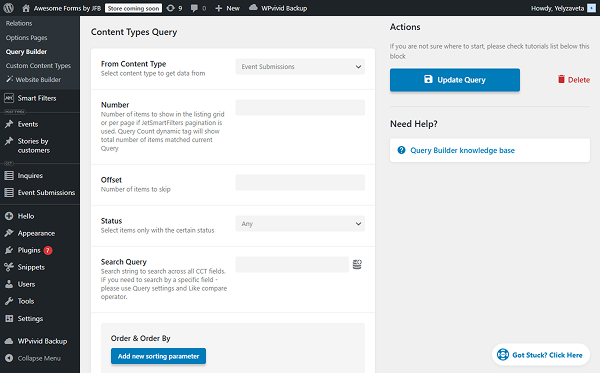Click the question mark icon in Need Help
600x373 pixels.
[401, 150]
